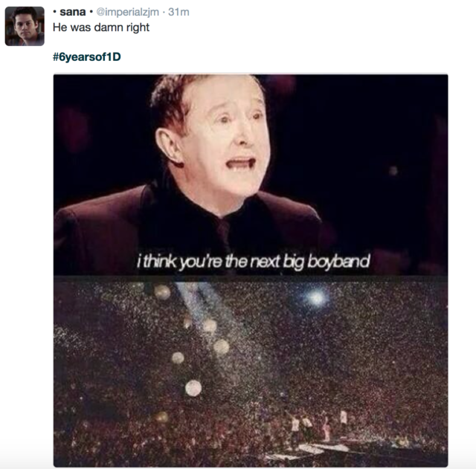
Task: Open sana's profile avatar picture
Action: tap(25, 27)
